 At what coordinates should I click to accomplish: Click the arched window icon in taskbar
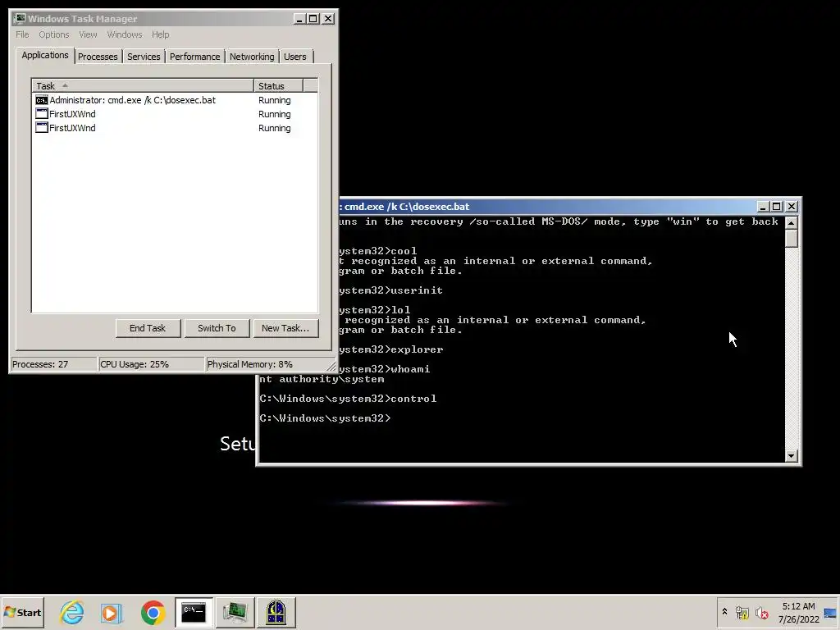[276, 612]
